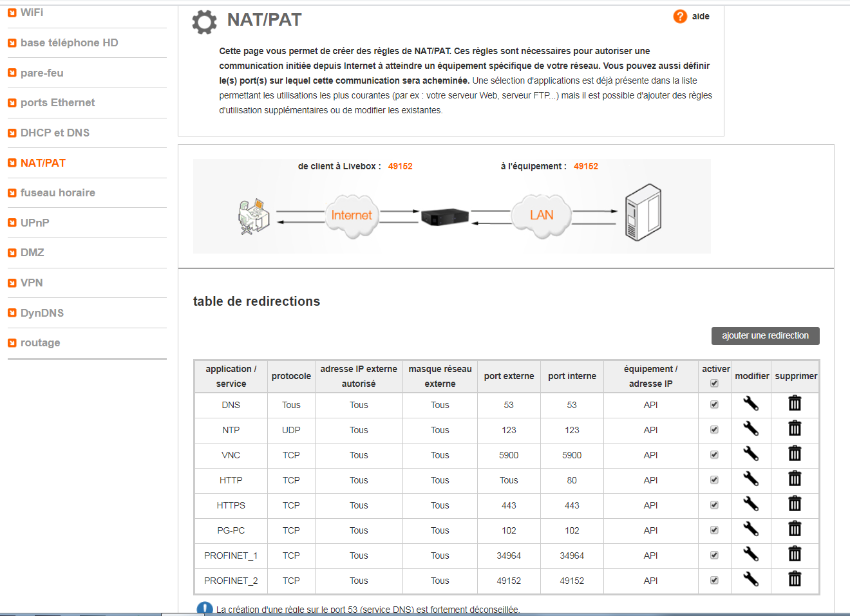Uncheck the DNS rule activation checkbox

pos(714,405)
